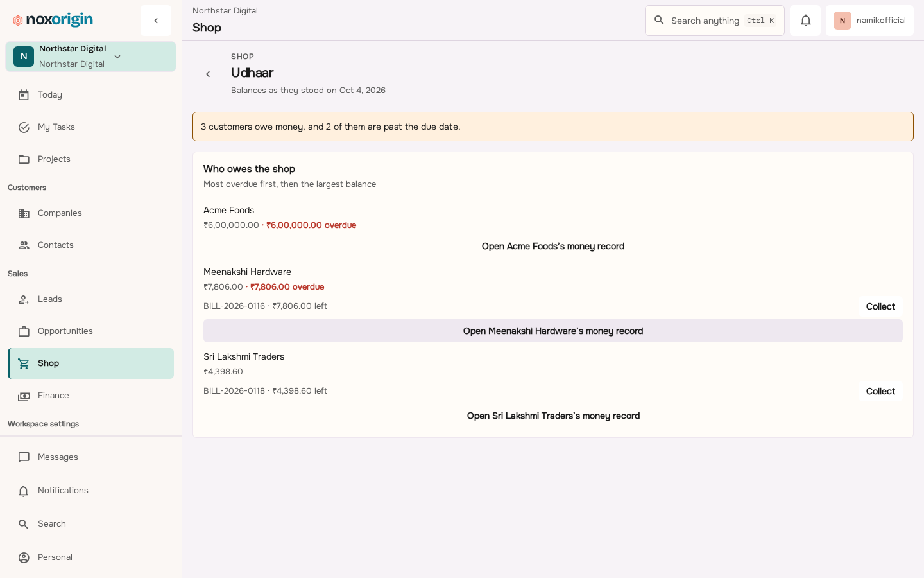Open the namikofficial user menu
The height and width of the screenshot is (578, 924).
click(x=869, y=21)
